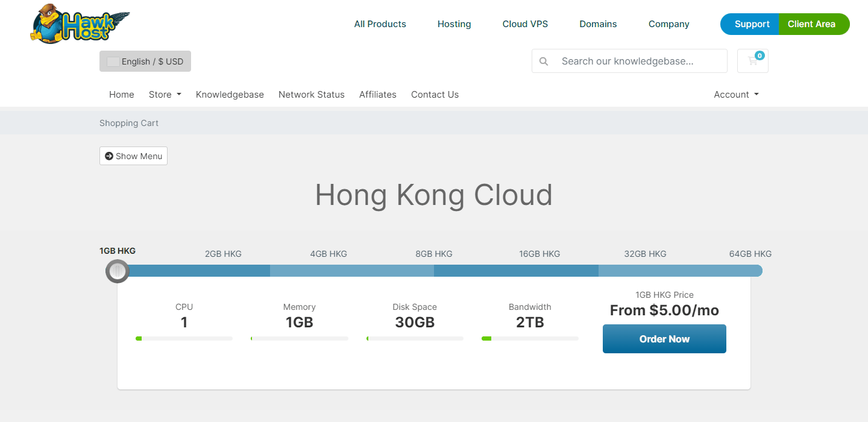868x422 pixels.
Task: Open the shopping cart icon
Action: [x=753, y=61]
